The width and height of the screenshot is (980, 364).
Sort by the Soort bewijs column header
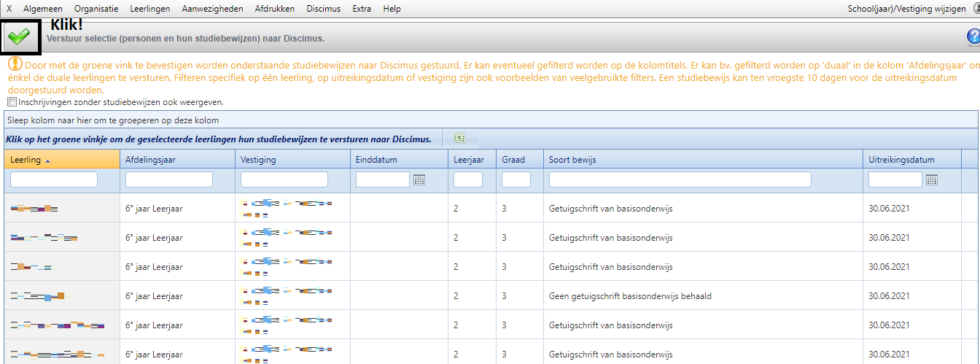(703, 160)
